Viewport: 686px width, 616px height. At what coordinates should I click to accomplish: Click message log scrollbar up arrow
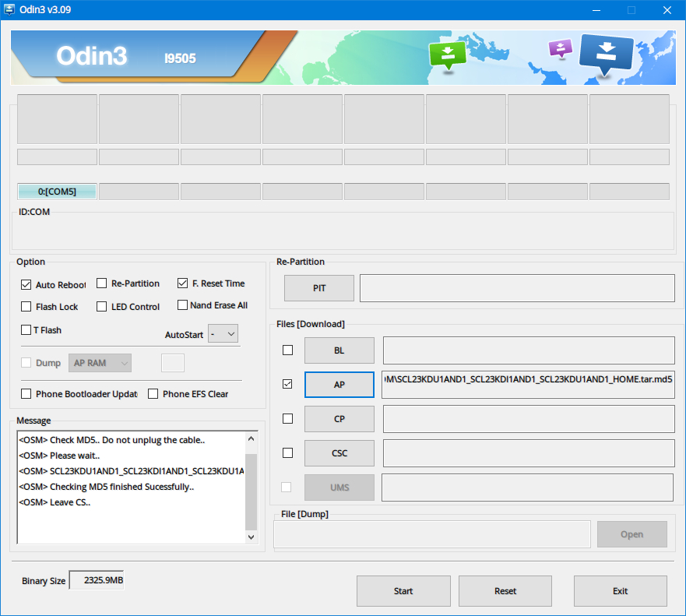252,438
